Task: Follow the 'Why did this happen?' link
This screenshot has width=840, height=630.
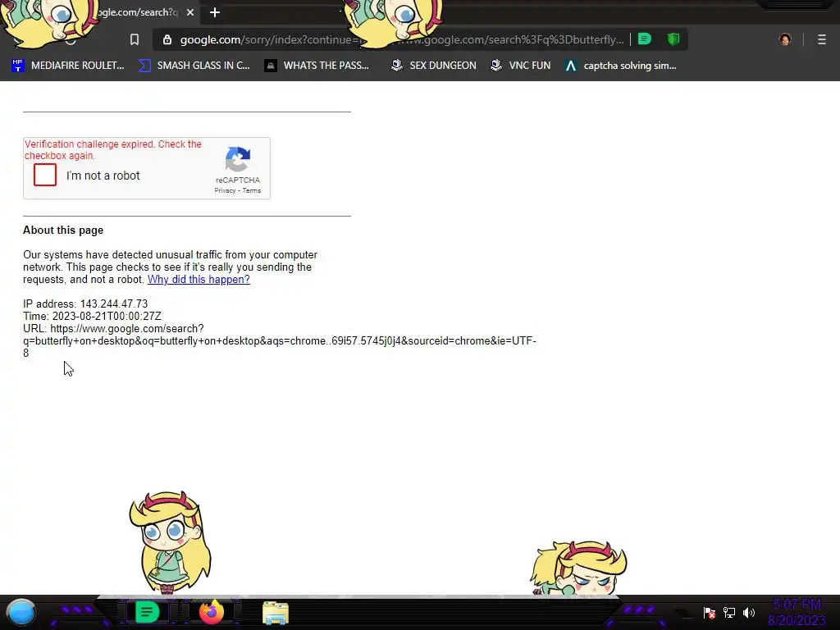Action: pos(199,279)
